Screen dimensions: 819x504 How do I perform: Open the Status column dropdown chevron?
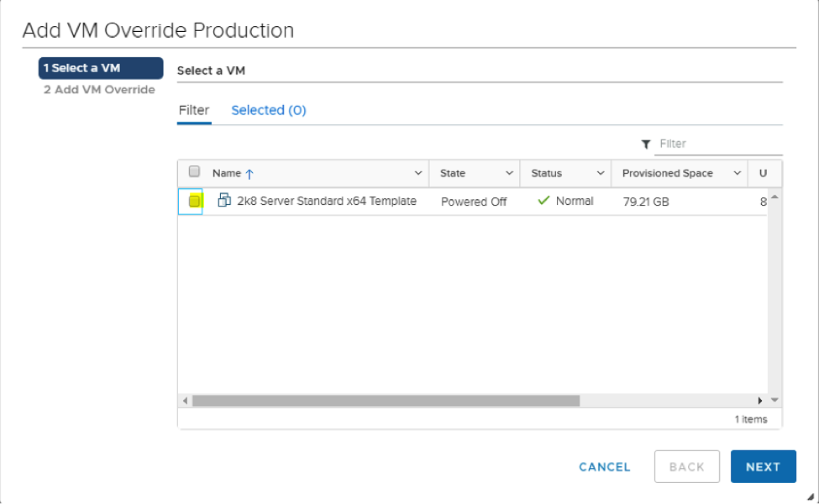click(x=600, y=173)
